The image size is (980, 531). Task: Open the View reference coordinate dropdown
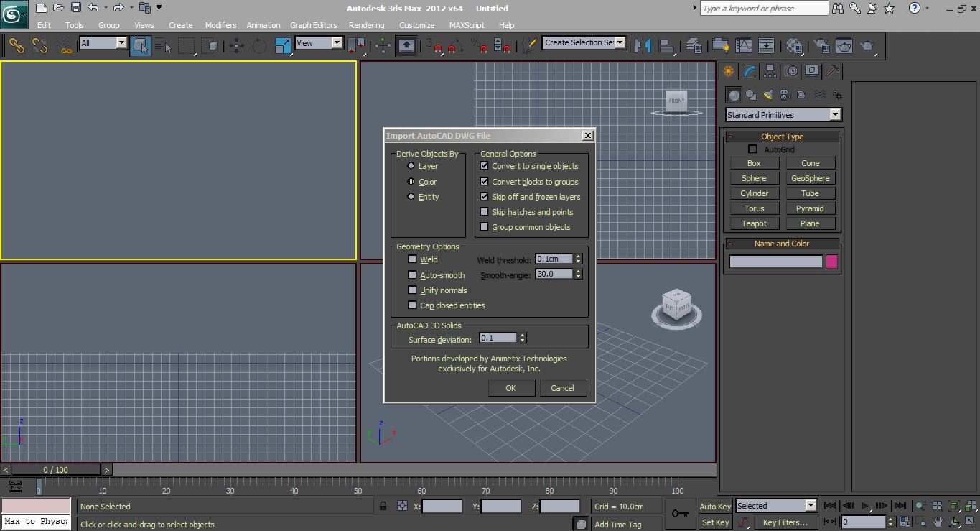click(x=319, y=43)
